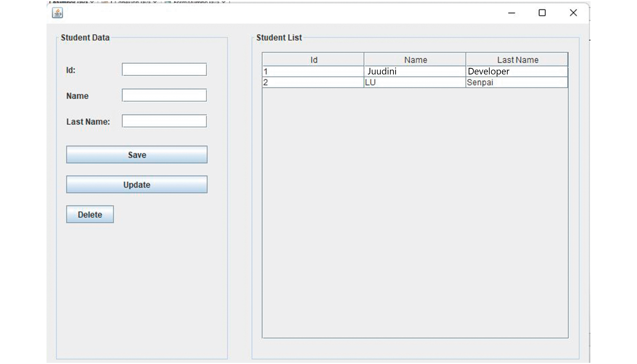Click into the Name input field
637x364 pixels.
164,95
